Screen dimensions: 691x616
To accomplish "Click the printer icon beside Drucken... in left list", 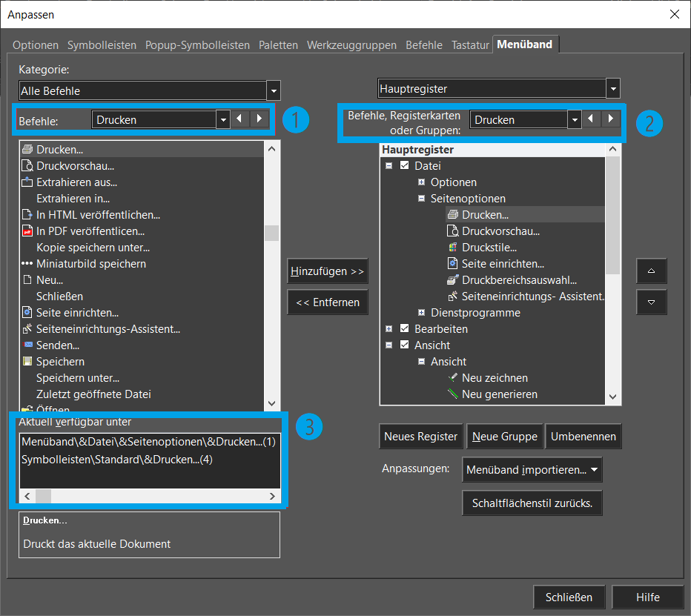I will [27, 150].
